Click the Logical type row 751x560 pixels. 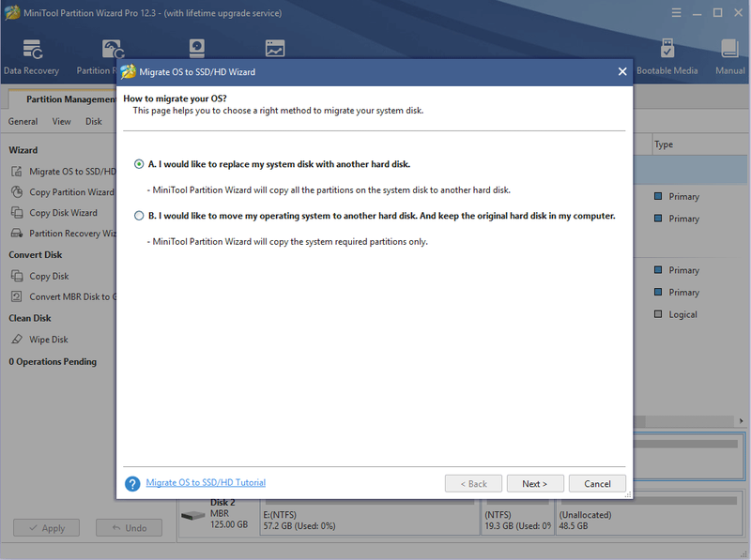tap(682, 314)
